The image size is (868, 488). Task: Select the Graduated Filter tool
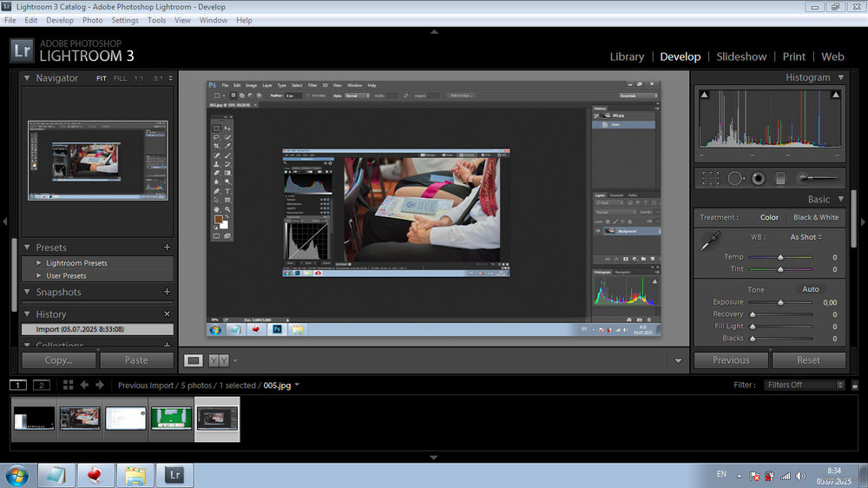[780, 178]
